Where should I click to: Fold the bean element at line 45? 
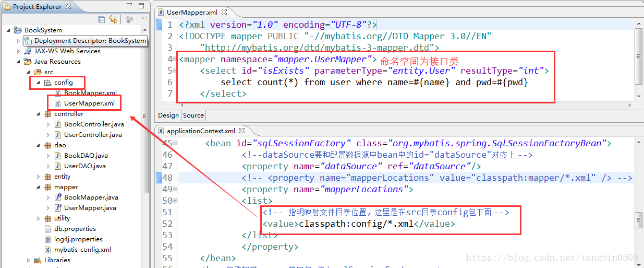pos(175,143)
